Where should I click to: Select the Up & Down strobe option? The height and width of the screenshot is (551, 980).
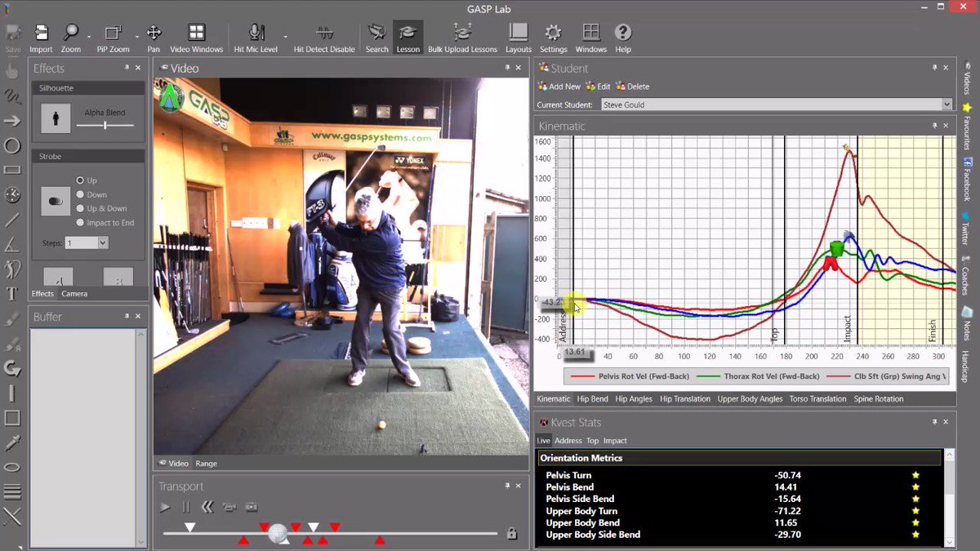(101, 208)
